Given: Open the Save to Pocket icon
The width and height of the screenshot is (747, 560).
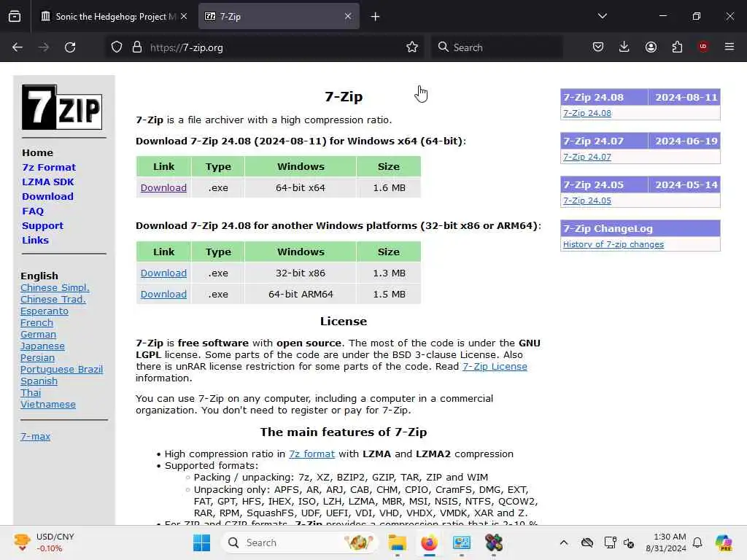Looking at the screenshot, I should click(x=598, y=47).
